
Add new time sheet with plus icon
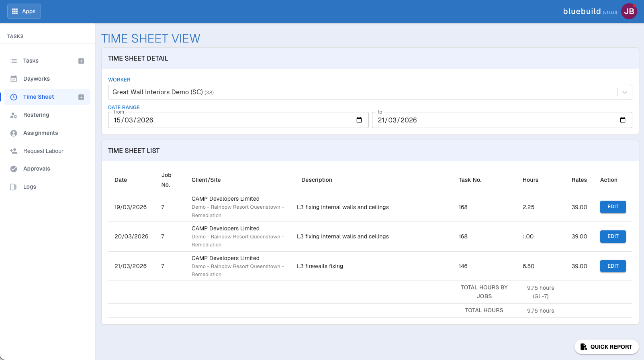(81, 97)
